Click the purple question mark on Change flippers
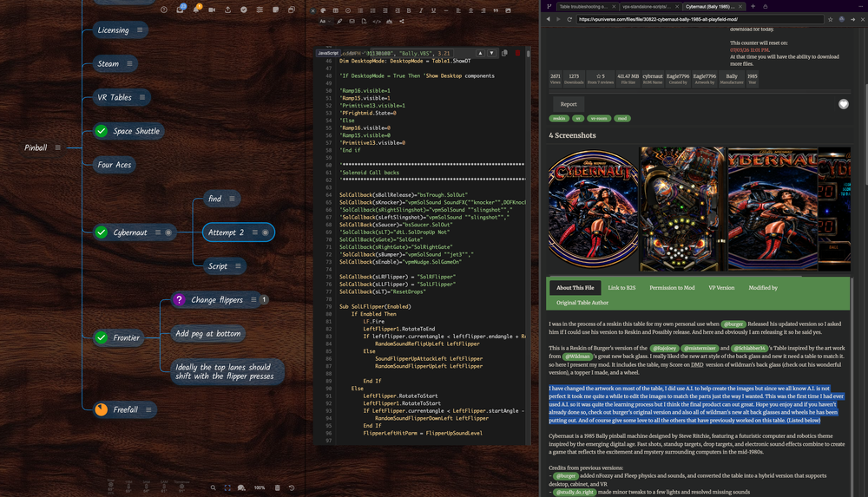The image size is (868, 497). [x=179, y=300]
